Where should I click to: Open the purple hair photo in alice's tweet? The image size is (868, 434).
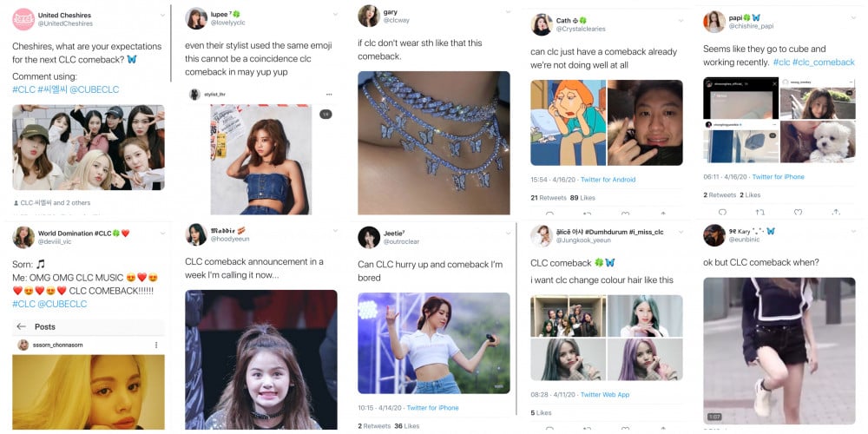tap(645, 359)
